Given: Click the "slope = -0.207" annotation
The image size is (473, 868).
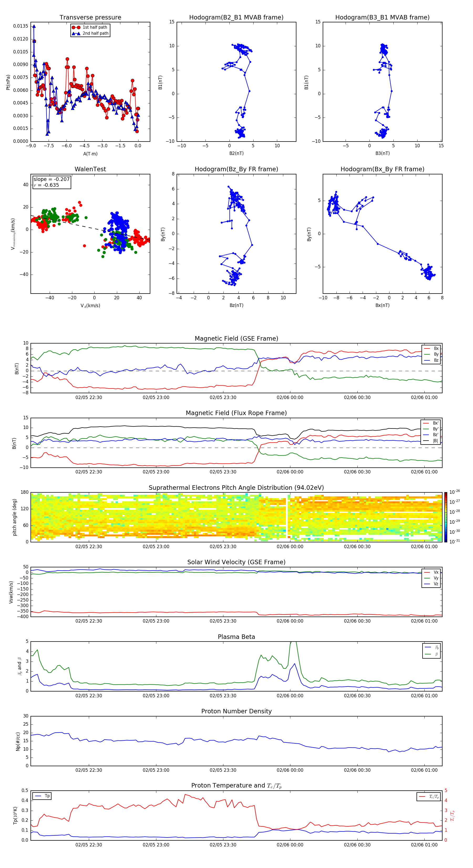Looking at the screenshot, I should [52, 179].
